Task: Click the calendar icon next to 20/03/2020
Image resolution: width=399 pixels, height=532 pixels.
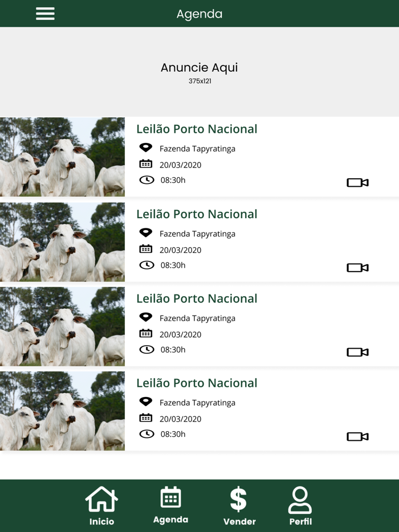Action: click(146, 163)
